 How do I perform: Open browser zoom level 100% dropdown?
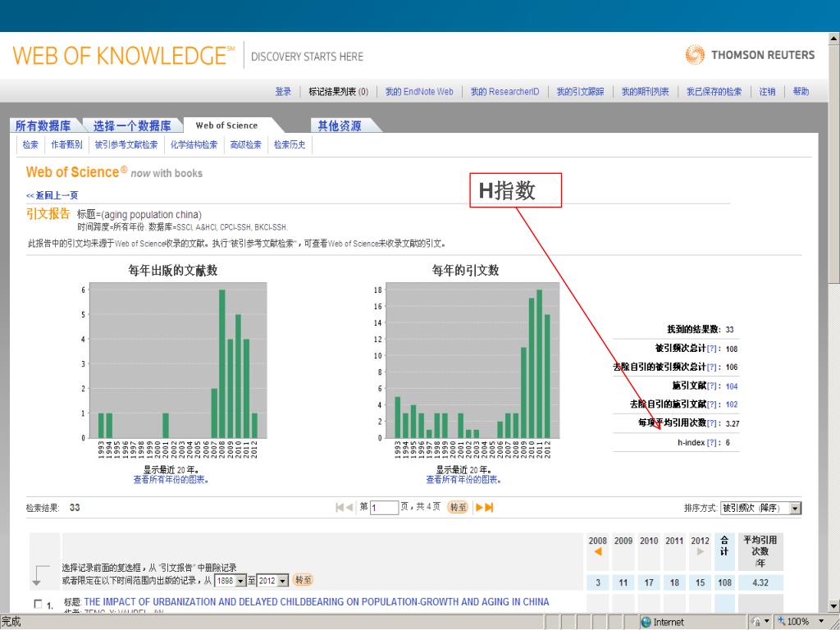[x=821, y=623]
